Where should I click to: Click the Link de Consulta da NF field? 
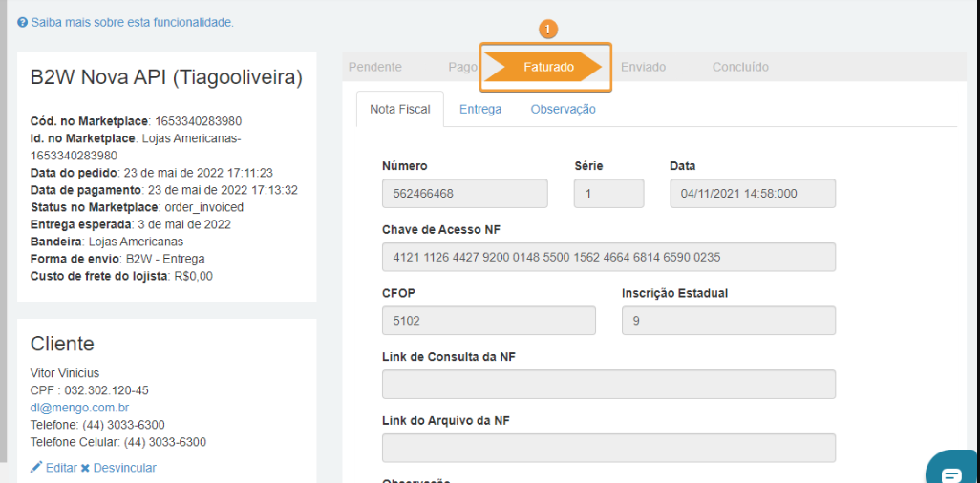(608, 385)
